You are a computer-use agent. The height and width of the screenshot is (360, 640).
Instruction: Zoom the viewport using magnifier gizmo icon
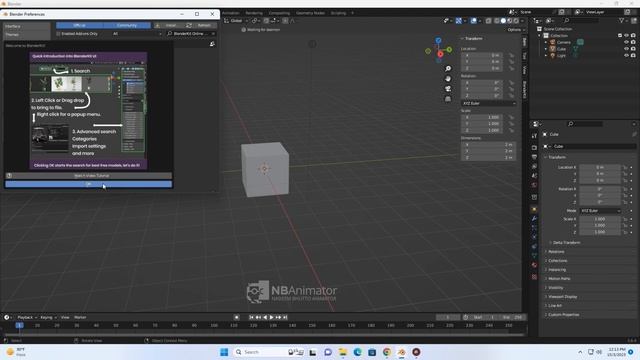pos(448,69)
